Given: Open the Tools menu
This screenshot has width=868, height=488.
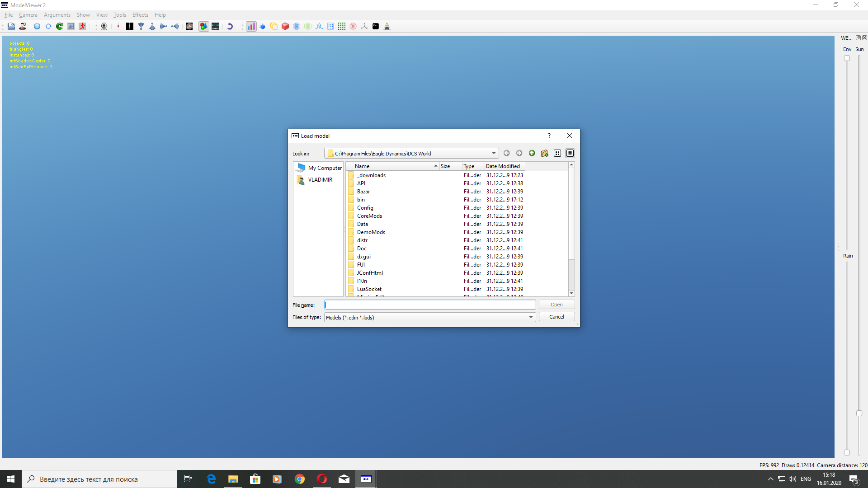Looking at the screenshot, I should pyautogui.click(x=120, y=15).
